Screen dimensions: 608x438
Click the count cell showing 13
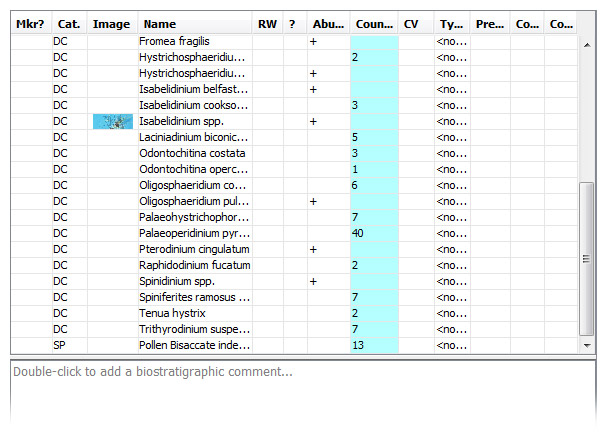pos(374,345)
